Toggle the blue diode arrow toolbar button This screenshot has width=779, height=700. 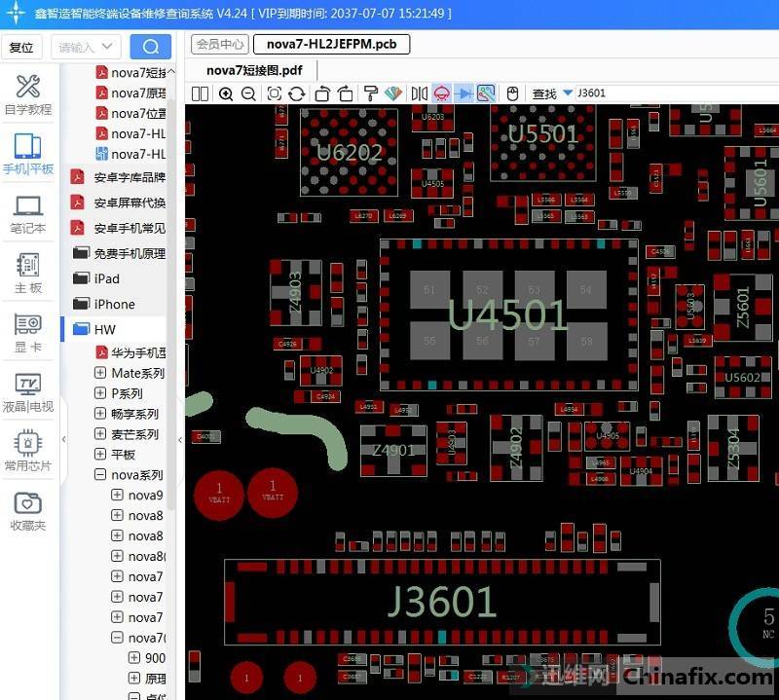pos(464,93)
